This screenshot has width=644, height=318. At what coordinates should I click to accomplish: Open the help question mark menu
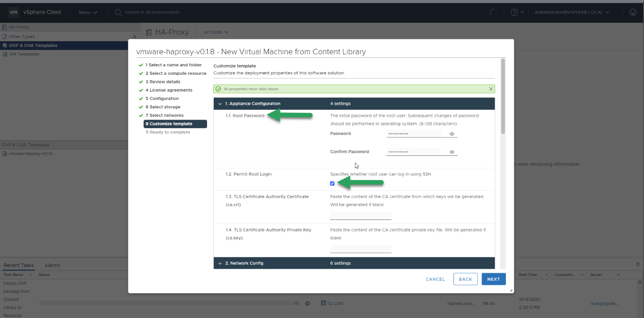click(x=517, y=13)
